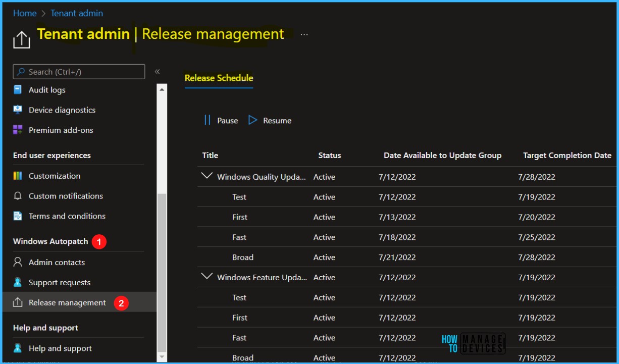Open Device diagnostics page
The height and width of the screenshot is (364, 619).
coord(62,110)
